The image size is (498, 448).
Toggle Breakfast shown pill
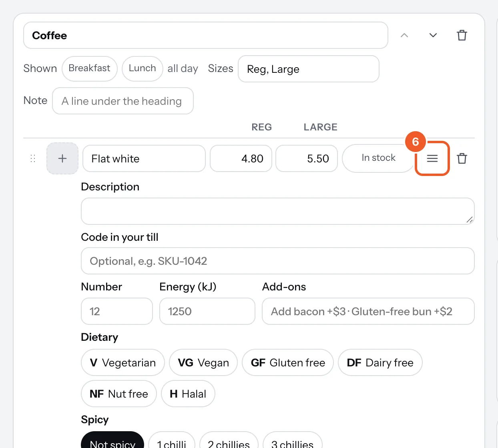(89, 68)
